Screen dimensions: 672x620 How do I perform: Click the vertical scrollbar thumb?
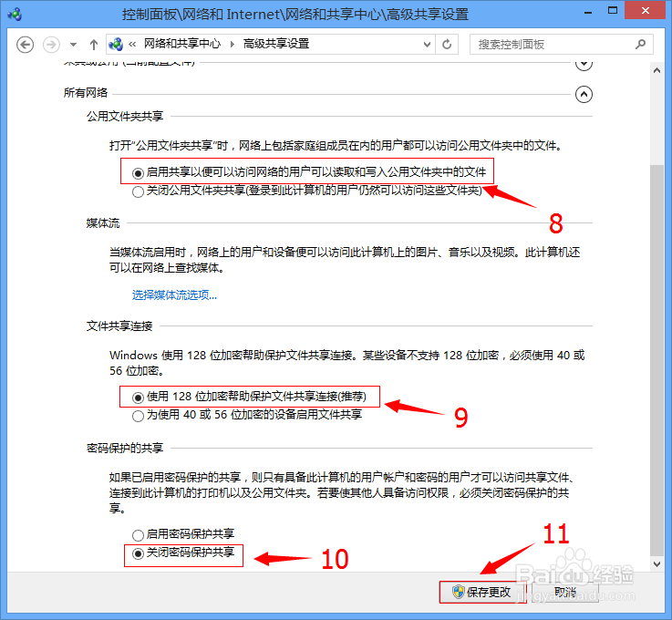click(x=657, y=360)
